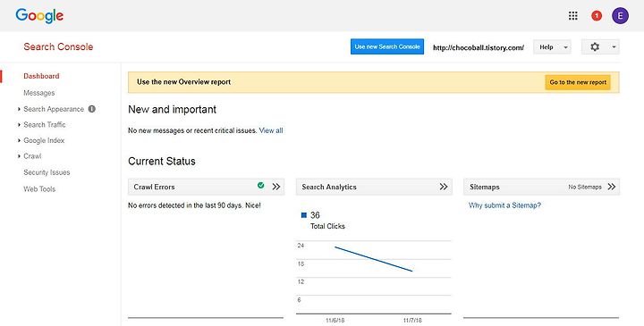This screenshot has height=326, width=644.
Task: Follow the Why submit a Sitemap? link
Action: tap(504, 205)
